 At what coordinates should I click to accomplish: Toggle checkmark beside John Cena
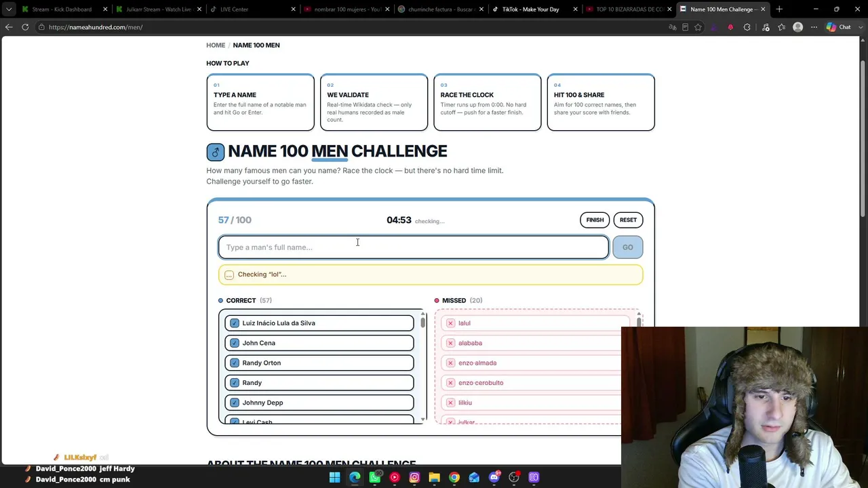coord(235,343)
